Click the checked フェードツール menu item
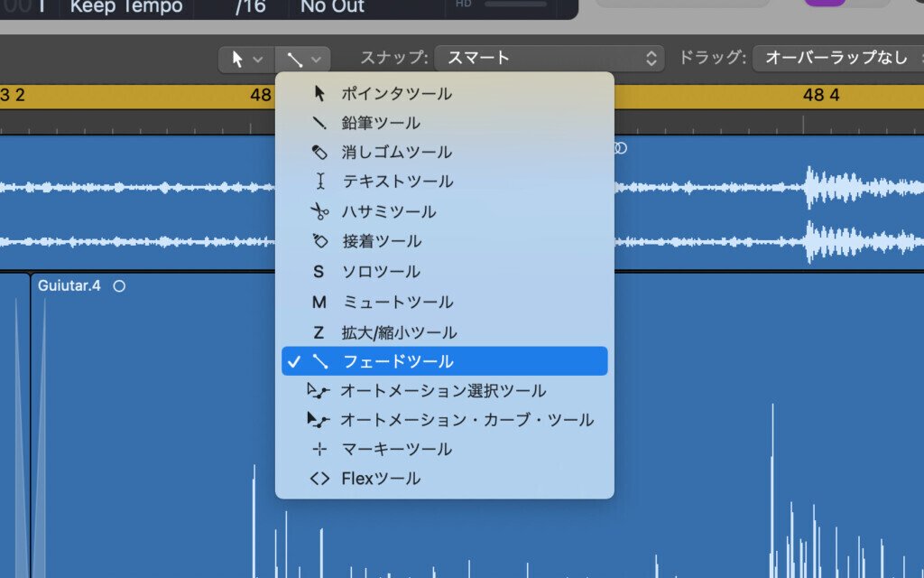924x578 pixels. point(444,361)
